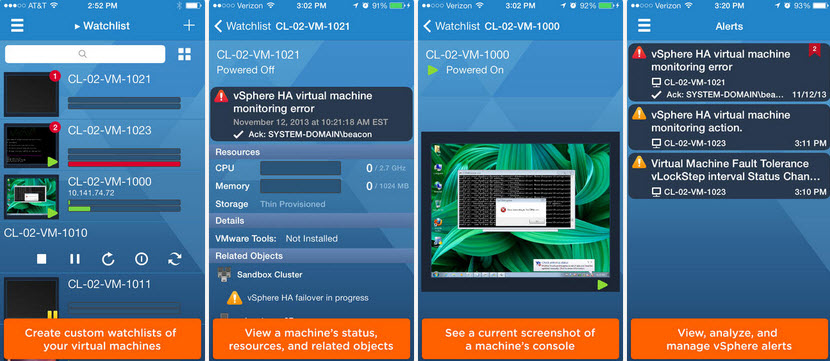Tap Related Objects section header

point(311,256)
